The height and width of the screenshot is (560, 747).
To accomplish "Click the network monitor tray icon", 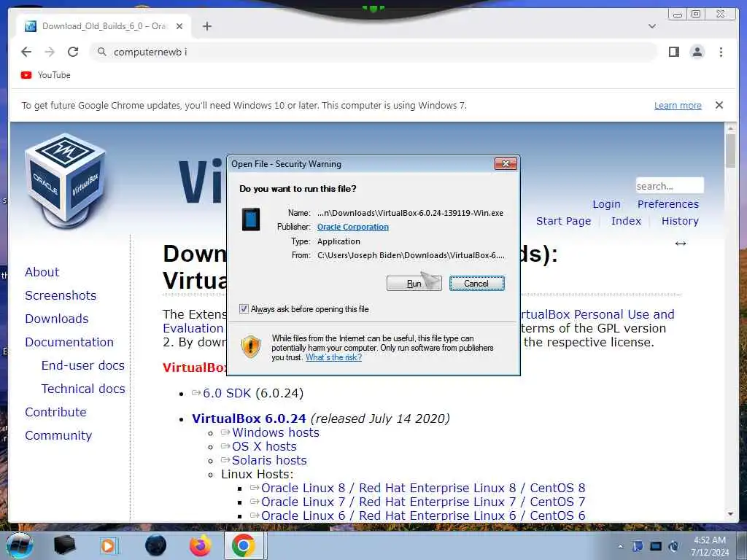I will 656,546.
